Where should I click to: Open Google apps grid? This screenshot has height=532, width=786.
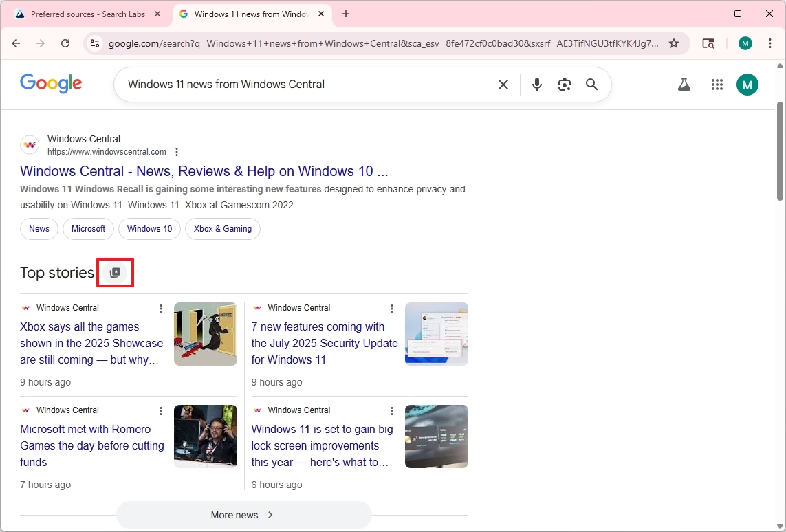point(717,85)
